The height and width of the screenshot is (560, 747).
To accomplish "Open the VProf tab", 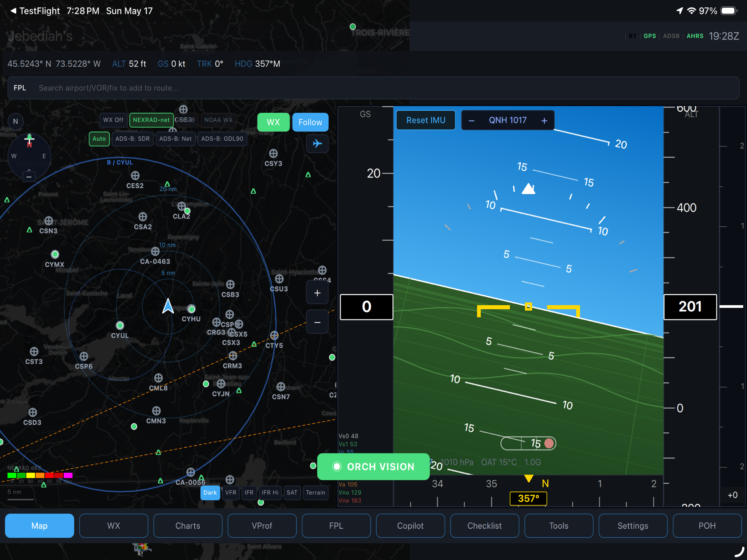I will (262, 526).
